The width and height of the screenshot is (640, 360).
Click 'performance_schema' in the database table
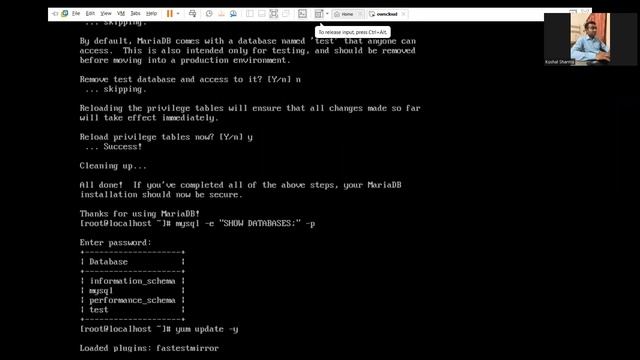tap(133, 300)
